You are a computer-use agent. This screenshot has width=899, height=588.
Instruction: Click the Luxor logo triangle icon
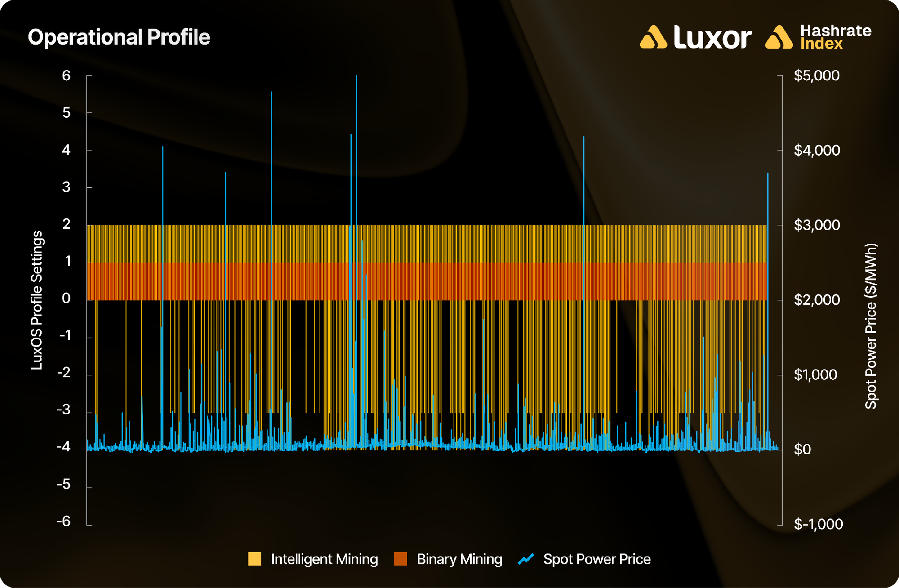653,37
